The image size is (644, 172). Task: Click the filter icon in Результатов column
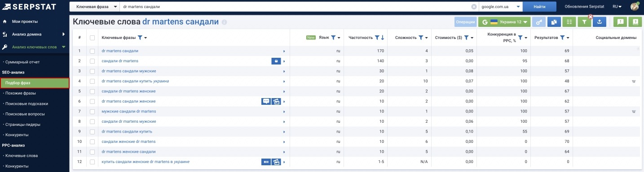click(x=562, y=38)
